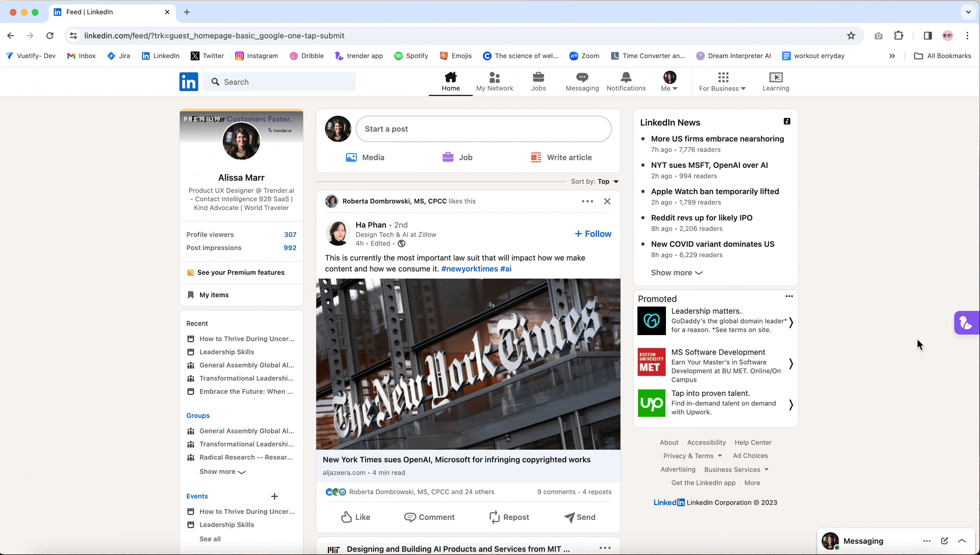The width and height of the screenshot is (980, 555).
Task: Comment on the New York Times post
Action: 429,517
